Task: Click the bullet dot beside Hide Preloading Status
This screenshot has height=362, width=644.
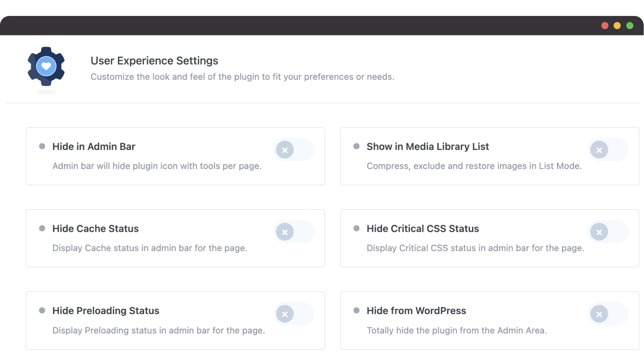Action: tap(42, 311)
